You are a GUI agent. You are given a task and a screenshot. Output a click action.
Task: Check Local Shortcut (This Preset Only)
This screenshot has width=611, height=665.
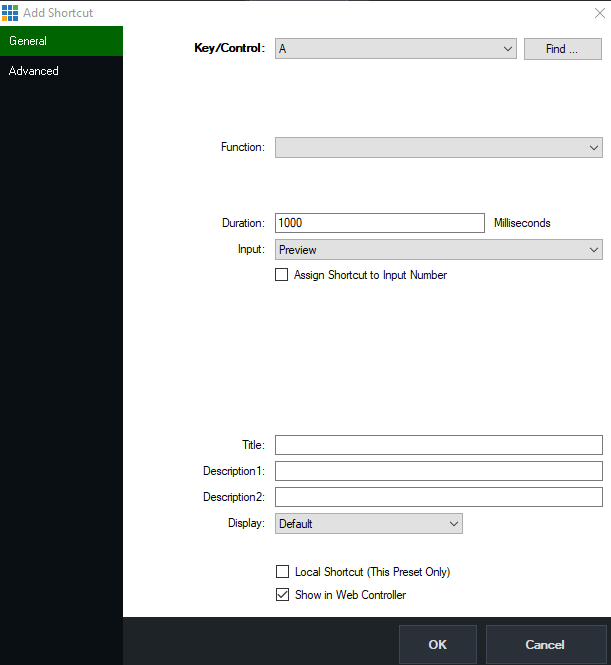click(282, 572)
